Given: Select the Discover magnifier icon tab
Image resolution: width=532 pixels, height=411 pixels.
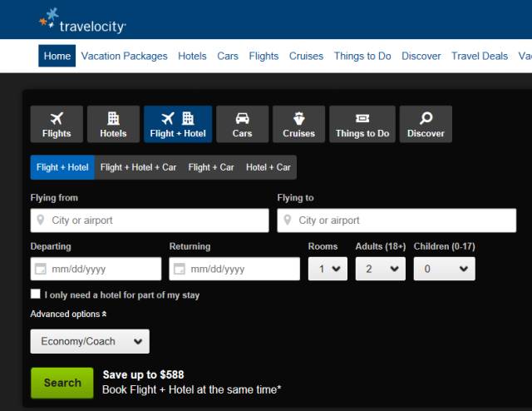Looking at the screenshot, I should [x=426, y=124].
